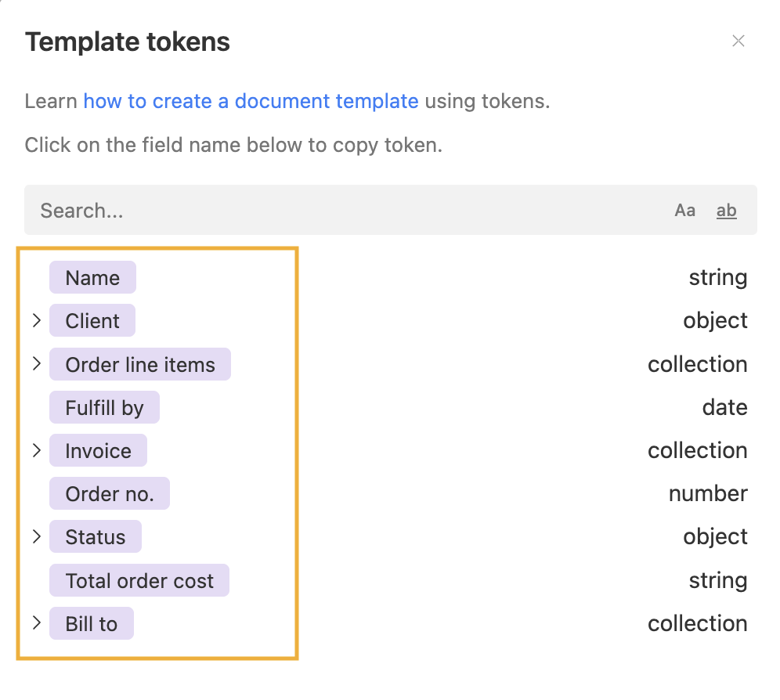Copy the Order no. token
Screen dimensions: 780x700
(x=109, y=493)
